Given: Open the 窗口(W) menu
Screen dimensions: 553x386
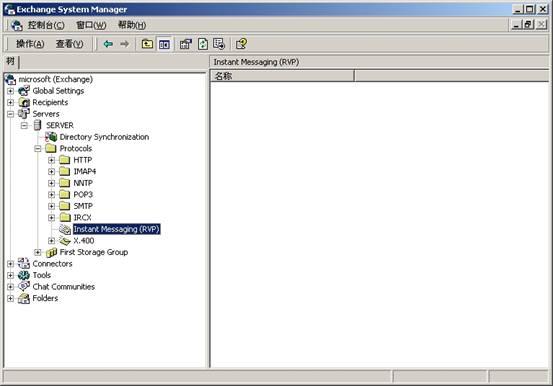Looking at the screenshot, I should (91, 25).
